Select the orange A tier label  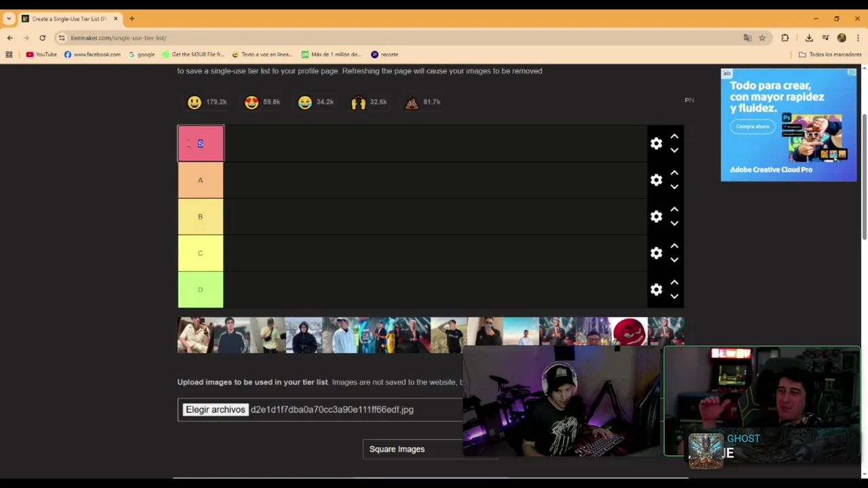201,180
